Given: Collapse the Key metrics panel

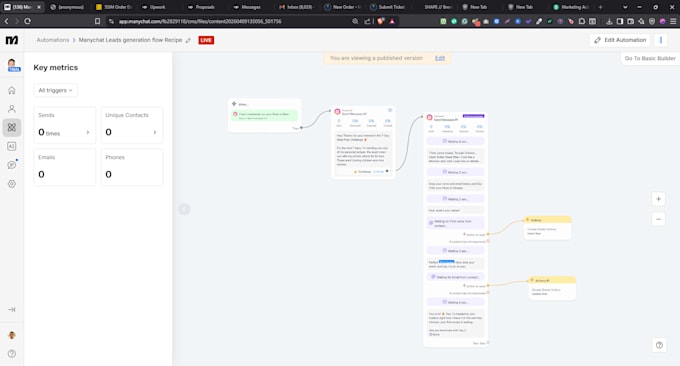Looking at the screenshot, I should (184, 209).
